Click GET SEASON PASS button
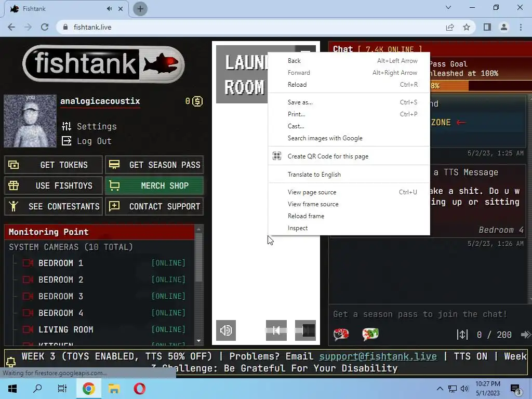Viewport: 532px width, 399px height. [x=154, y=165]
